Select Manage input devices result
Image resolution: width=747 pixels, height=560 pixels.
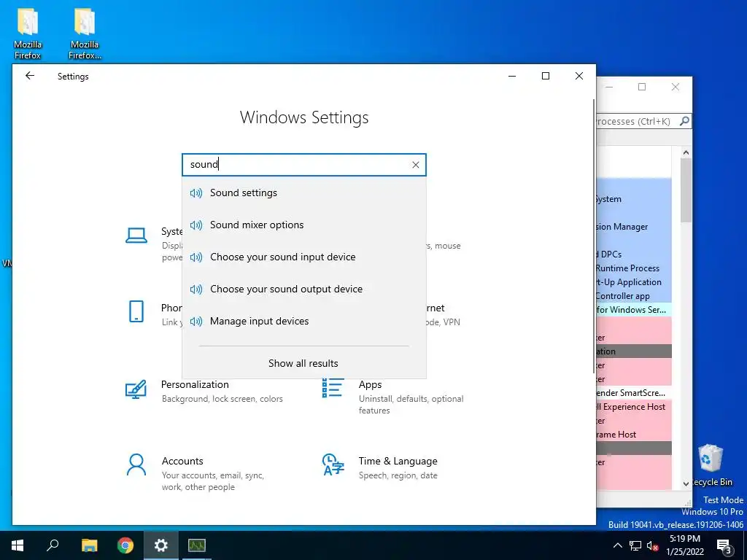tap(304, 321)
